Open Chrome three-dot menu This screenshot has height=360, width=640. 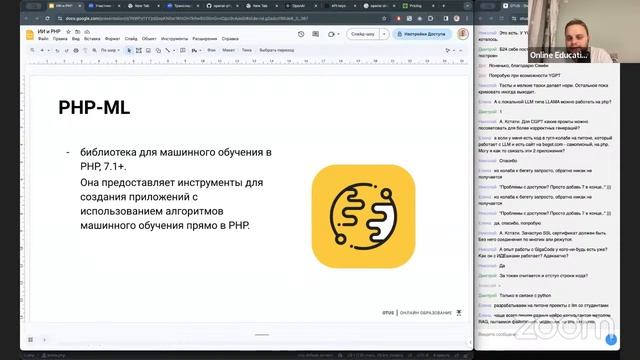click(467, 18)
